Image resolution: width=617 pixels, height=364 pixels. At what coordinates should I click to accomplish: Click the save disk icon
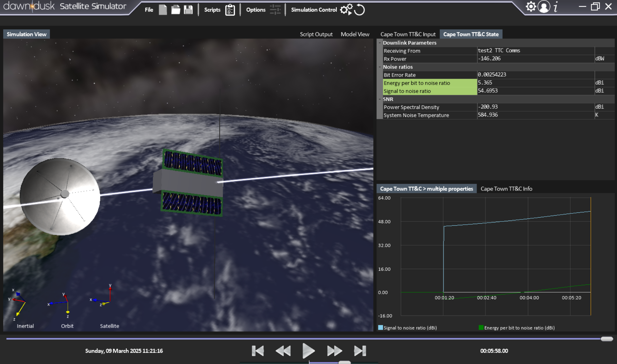(x=188, y=10)
